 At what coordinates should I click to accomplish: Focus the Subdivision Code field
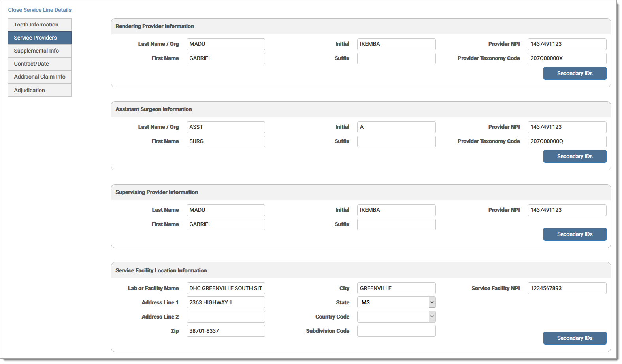tap(396, 331)
